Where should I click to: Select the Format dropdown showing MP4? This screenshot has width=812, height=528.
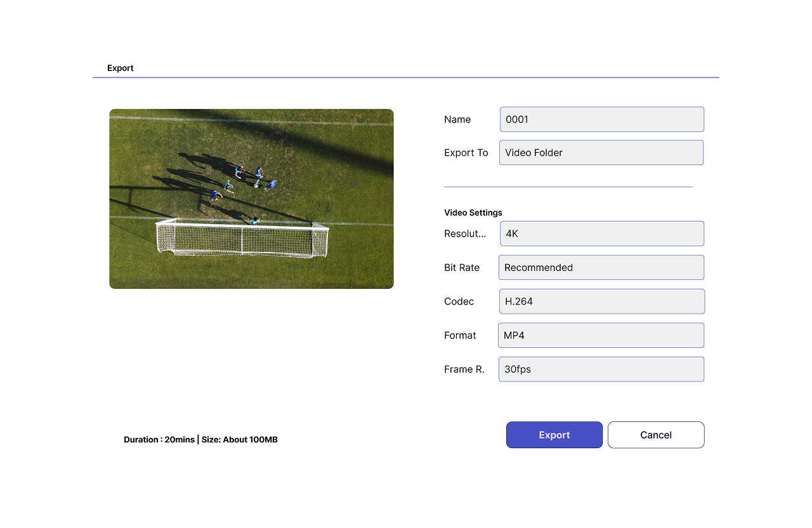601,335
